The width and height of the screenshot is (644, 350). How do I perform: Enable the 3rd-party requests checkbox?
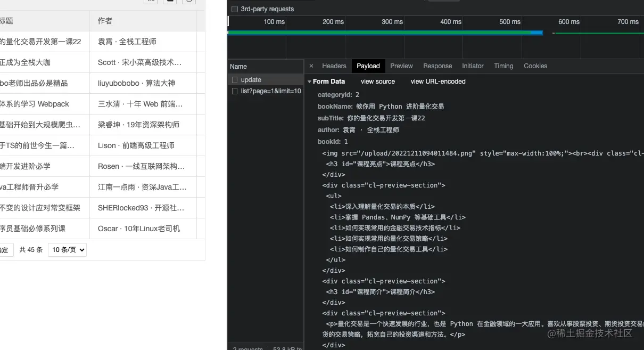coord(235,9)
